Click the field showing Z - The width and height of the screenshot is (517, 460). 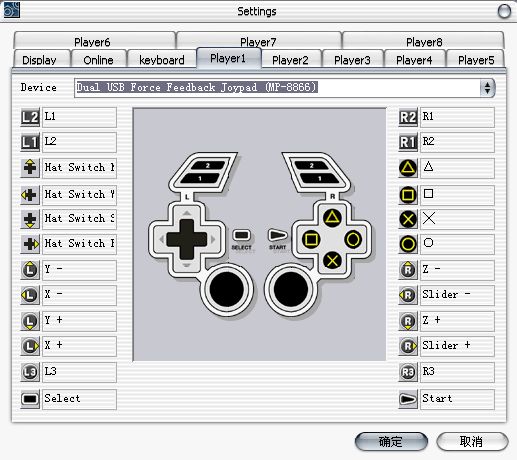coord(457,270)
